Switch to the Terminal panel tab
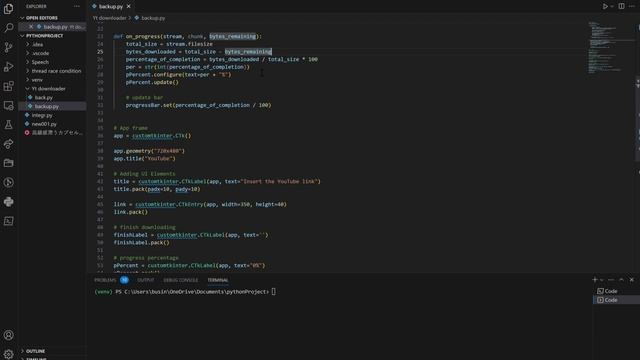The height and width of the screenshot is (360, 640). coord(218,280)
